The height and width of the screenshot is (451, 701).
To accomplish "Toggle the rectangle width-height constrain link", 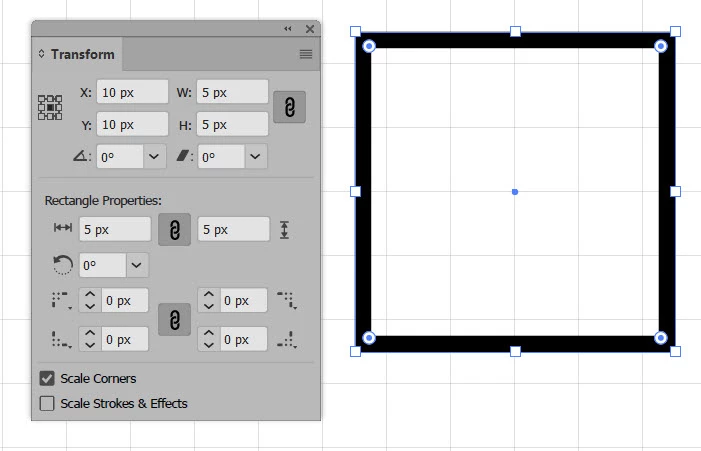I will [x=174, y=230].
